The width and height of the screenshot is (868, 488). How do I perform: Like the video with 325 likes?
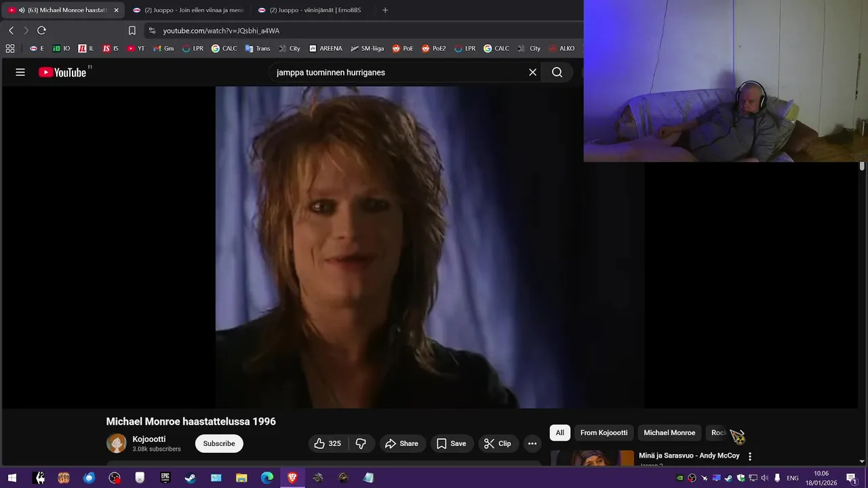pos(328,443)
